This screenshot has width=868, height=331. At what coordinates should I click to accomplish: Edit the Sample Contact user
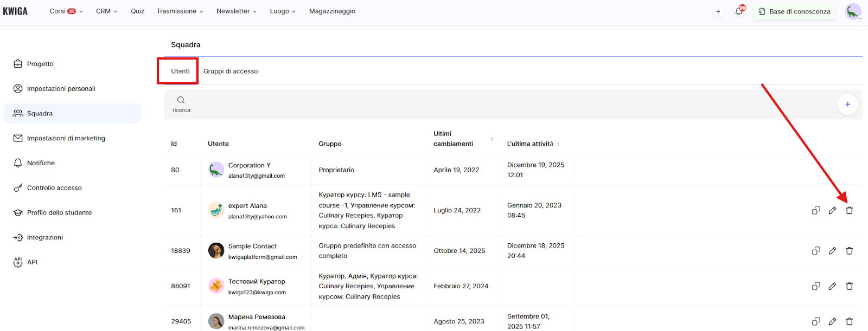pos(832,251)
